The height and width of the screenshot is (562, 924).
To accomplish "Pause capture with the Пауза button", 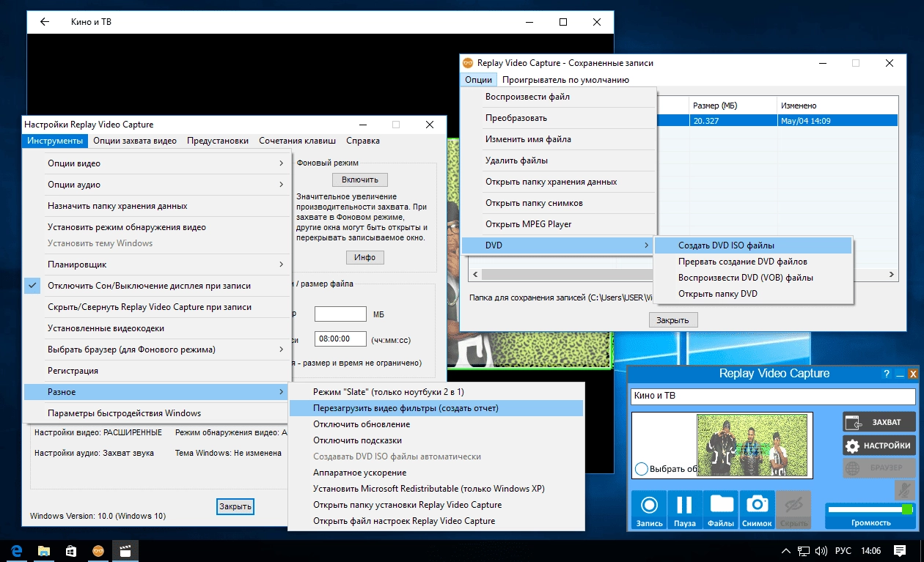I will pos(684,509).
